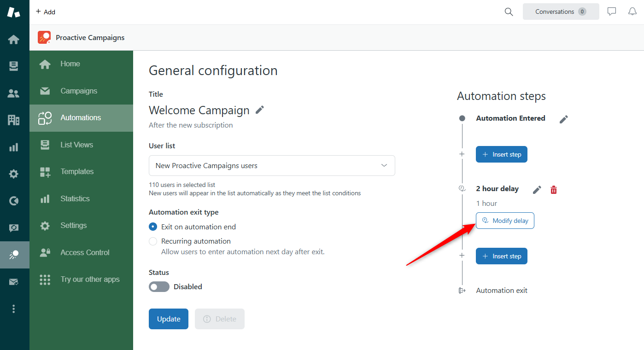Open Automations in green menu
Viewport: 644px width, 350px height.
[x=81, y=118]
